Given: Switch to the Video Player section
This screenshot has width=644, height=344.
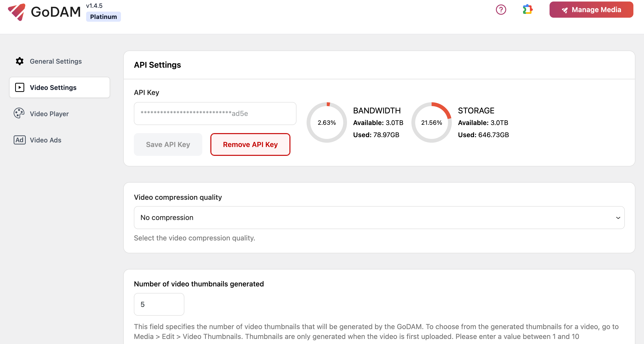Looking at the screenshot, I should click(49, 114).
